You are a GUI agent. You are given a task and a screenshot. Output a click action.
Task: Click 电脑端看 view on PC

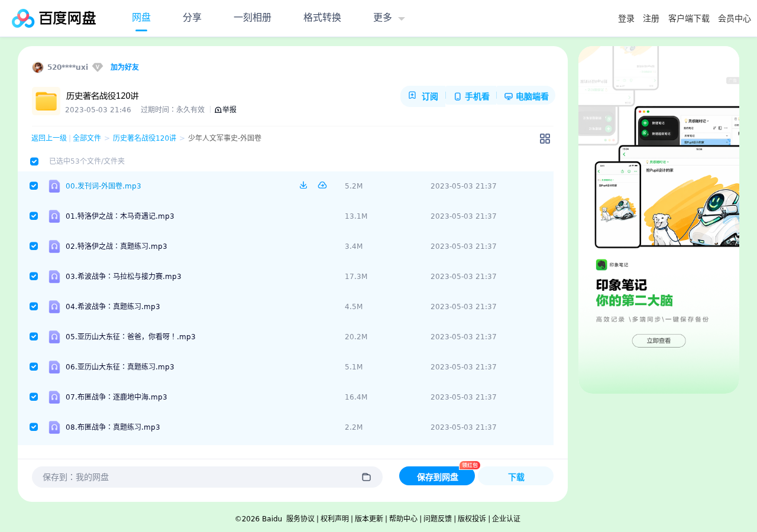526,97
